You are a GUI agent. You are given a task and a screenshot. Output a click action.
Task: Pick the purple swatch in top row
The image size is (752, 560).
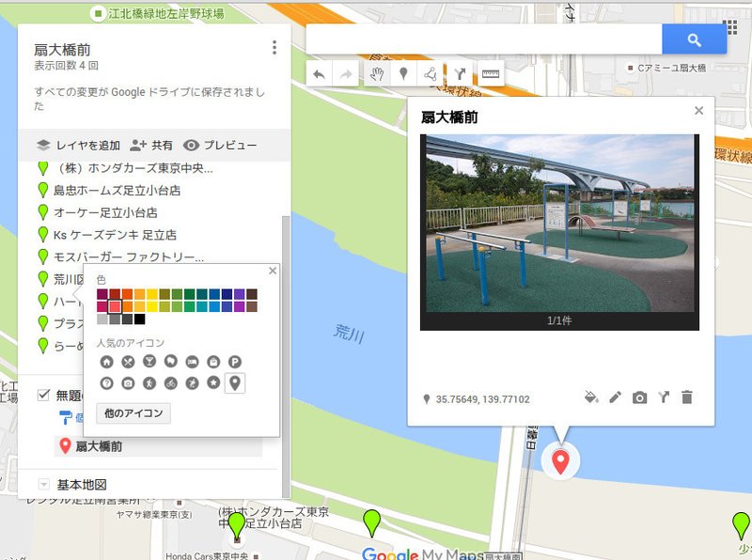239,294
